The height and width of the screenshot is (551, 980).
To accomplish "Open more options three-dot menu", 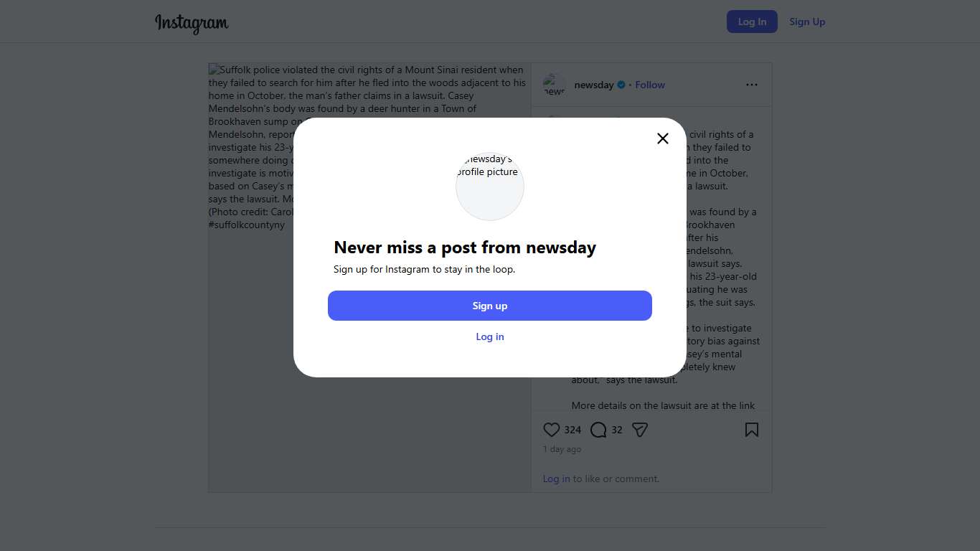I will coord(751,85).
